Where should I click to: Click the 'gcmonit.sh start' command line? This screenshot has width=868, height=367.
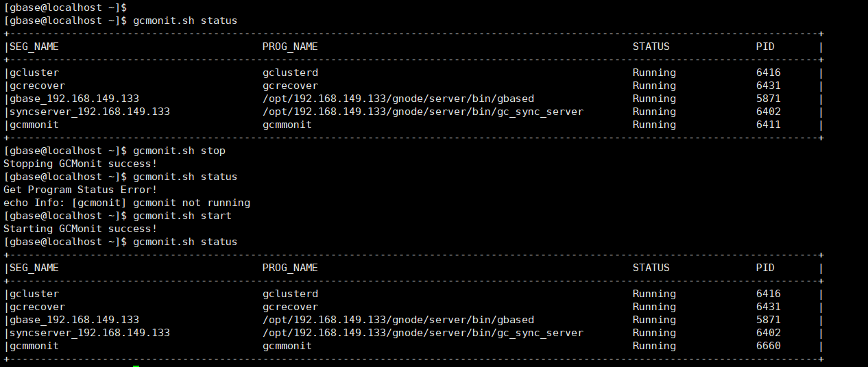click(x=182, y=215)
